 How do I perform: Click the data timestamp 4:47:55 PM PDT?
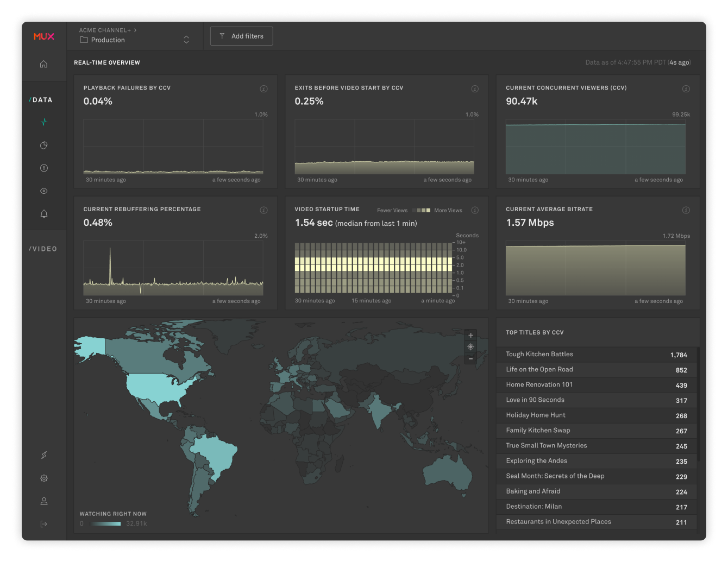tap(639, 62)
